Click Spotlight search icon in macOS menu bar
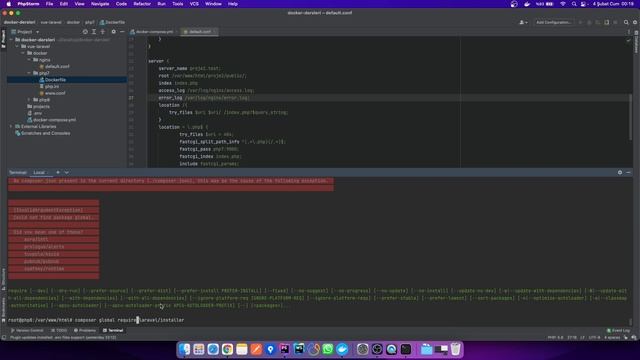The height and width of the screenshot is (360, 640). coord(574,4)
